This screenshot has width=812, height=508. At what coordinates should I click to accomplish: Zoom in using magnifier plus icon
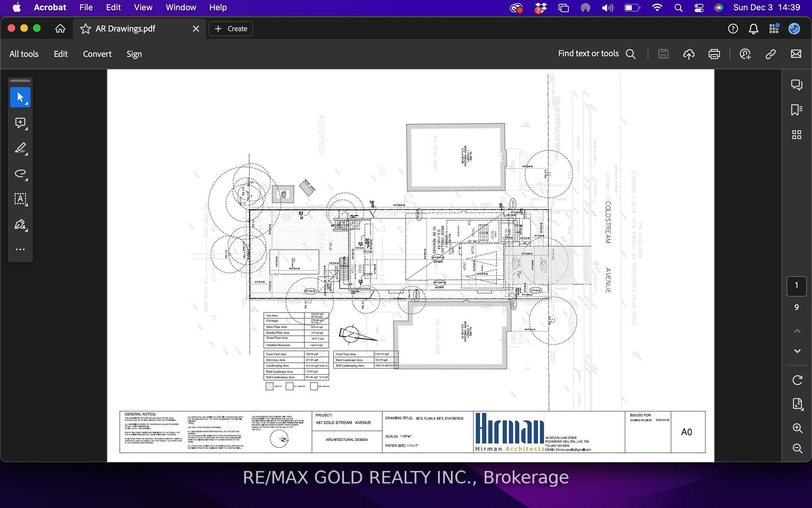click(797, 428)
